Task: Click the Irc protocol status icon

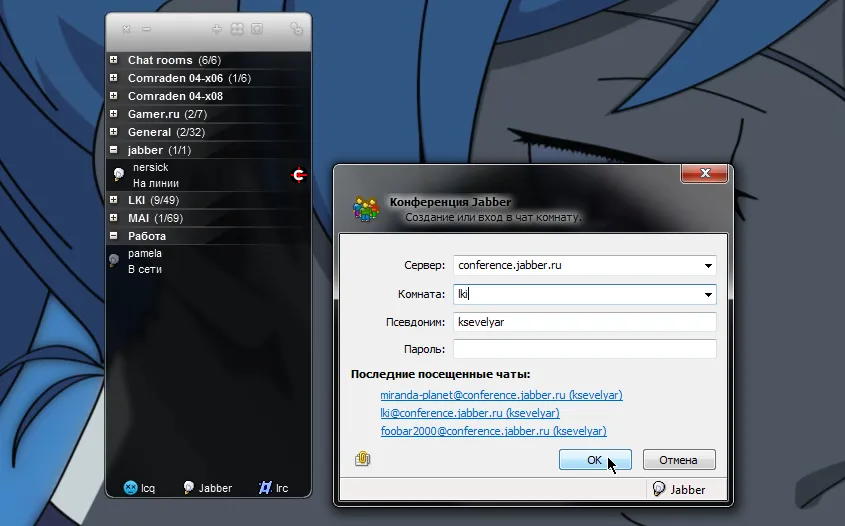Action: [266, 488]
